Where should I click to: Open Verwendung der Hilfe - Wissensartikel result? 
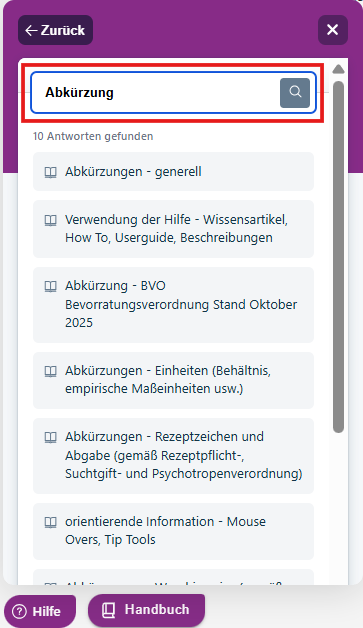[x=173, y=229]
